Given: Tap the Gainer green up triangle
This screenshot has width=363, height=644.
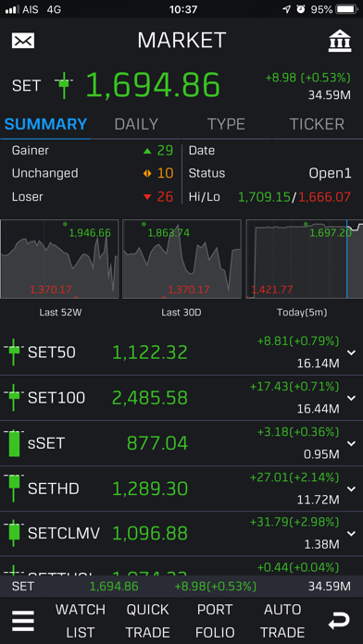Looking at the screenshot, I should (x=147, y=151).
